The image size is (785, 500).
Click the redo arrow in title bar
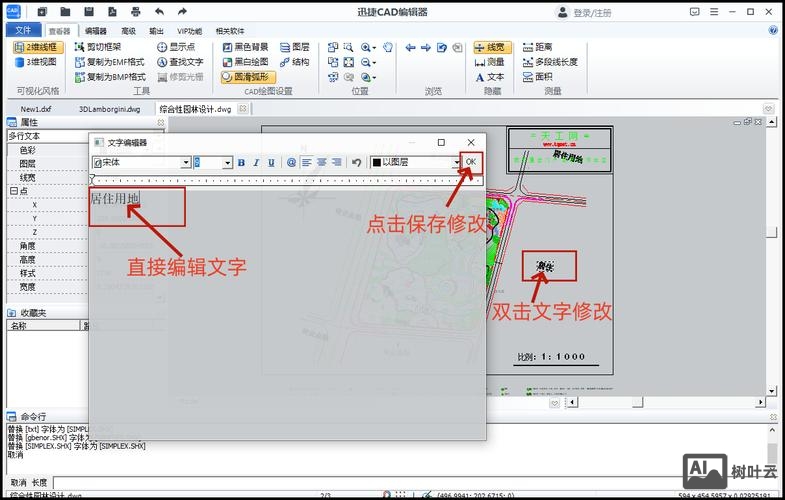click(x=182, y=12)
